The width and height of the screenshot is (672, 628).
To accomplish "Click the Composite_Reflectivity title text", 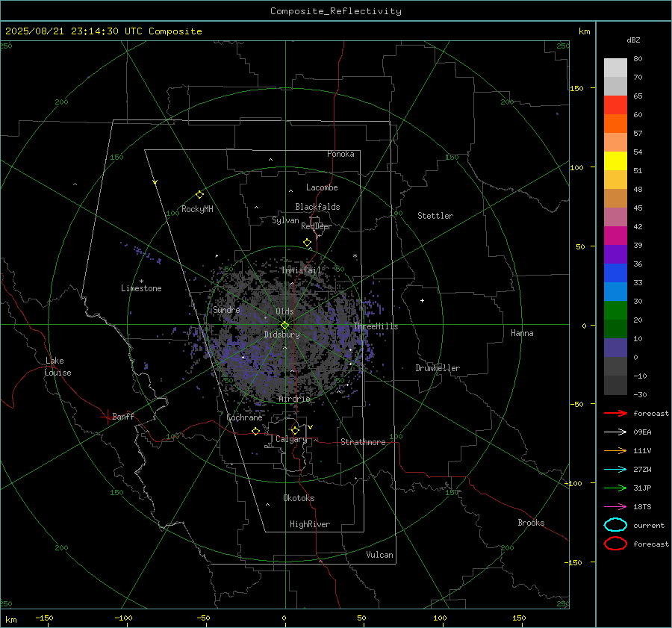I will [336, 11].
